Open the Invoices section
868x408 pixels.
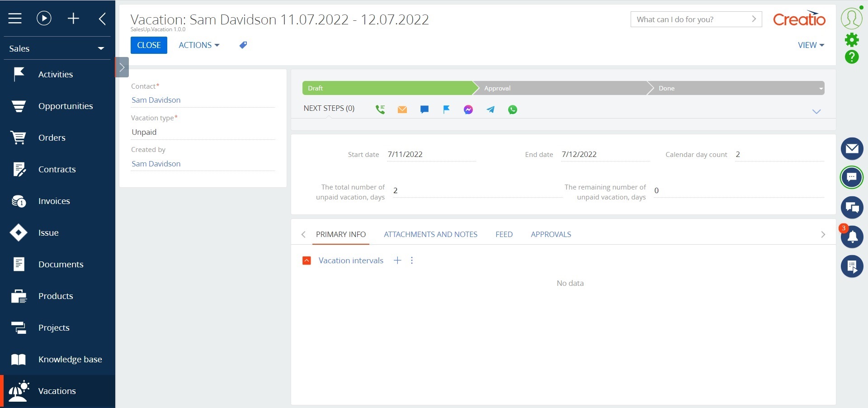[x=57, y=201]
